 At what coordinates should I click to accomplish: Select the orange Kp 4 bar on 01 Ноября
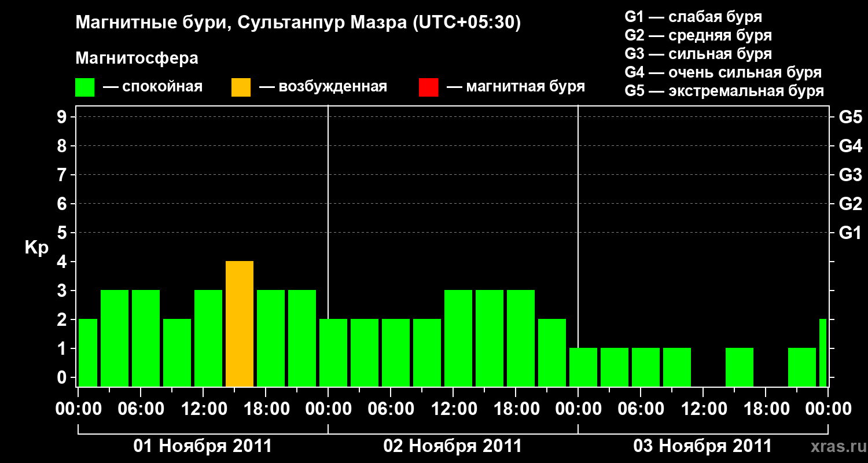[x=240, y=324]
